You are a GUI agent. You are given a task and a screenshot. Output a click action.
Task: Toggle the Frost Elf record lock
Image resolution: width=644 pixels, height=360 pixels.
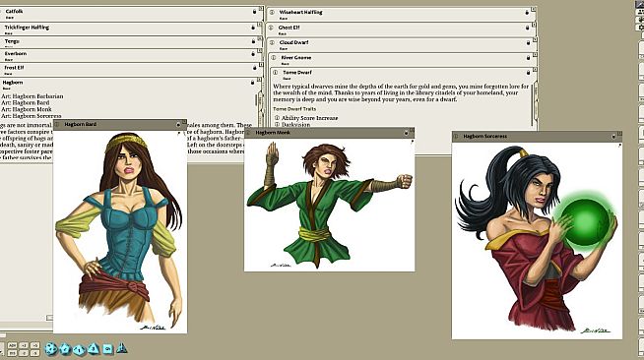[x=255, y=68]
